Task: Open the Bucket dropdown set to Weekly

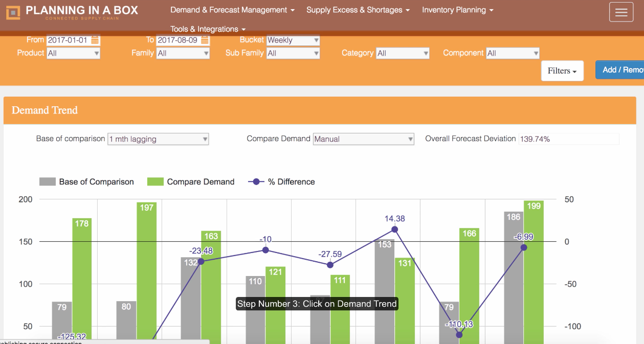Action: point(293,40)
